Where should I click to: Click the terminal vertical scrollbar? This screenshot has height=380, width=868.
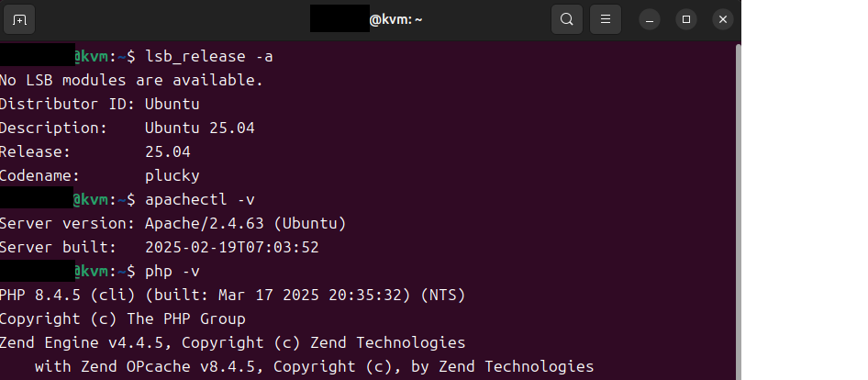pyautogui.click(x=738, y=210)
